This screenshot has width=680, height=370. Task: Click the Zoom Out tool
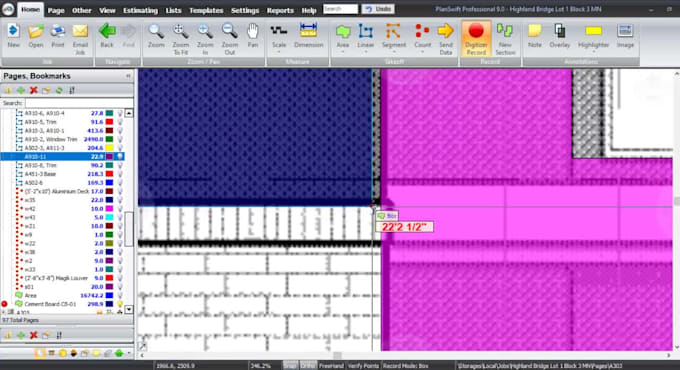pos(229,38)
